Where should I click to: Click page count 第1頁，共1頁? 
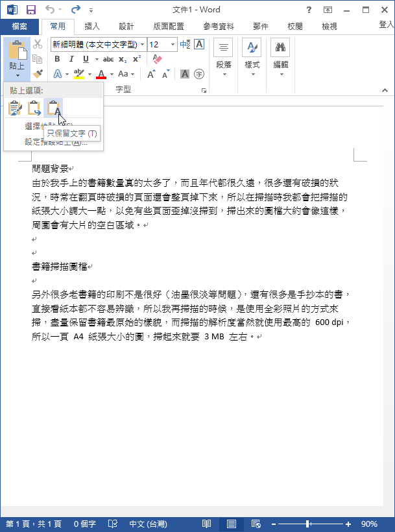click(34, 524)
